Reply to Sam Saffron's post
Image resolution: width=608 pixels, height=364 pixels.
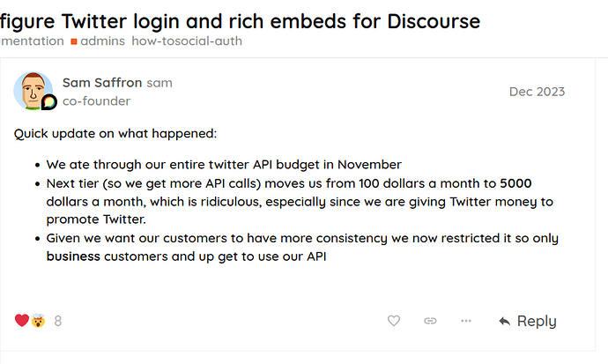pos(527,321)
